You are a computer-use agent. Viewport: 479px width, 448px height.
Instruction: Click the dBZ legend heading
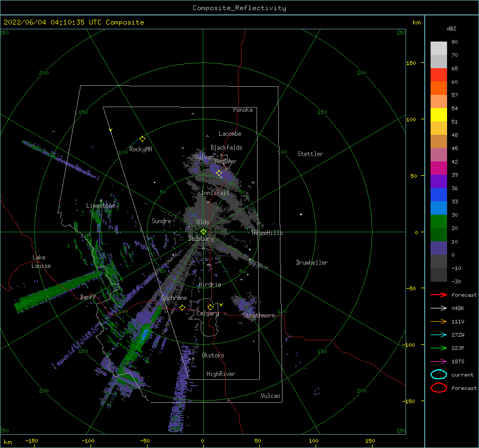click(x=451, y=28)
